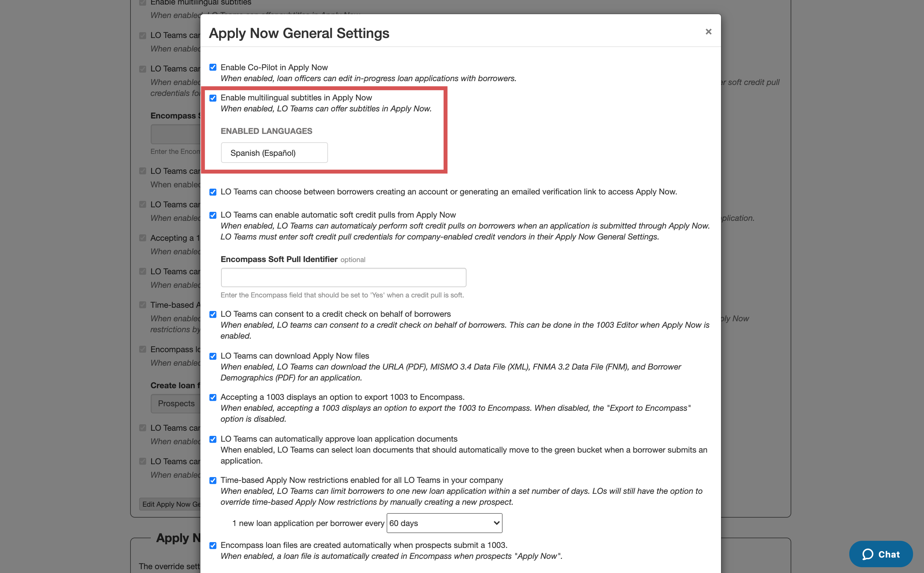The image size is (924, 573).
Task: Focus the Encompass Soft Pull Identifier field
Action: [343, 277]
